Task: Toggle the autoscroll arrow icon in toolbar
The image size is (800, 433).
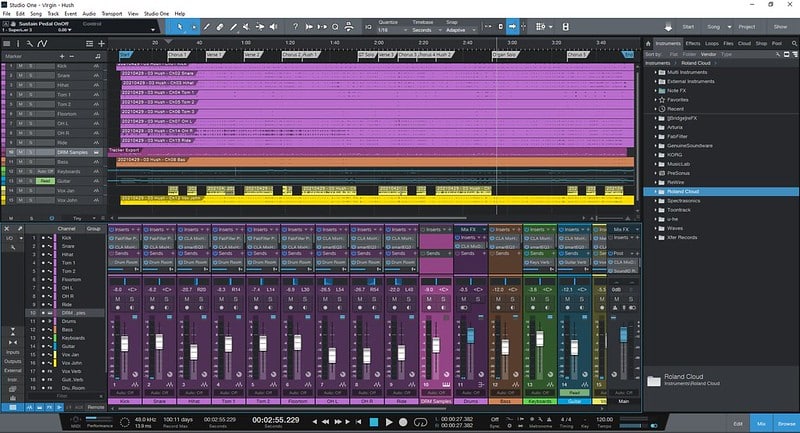Action: 512,27
